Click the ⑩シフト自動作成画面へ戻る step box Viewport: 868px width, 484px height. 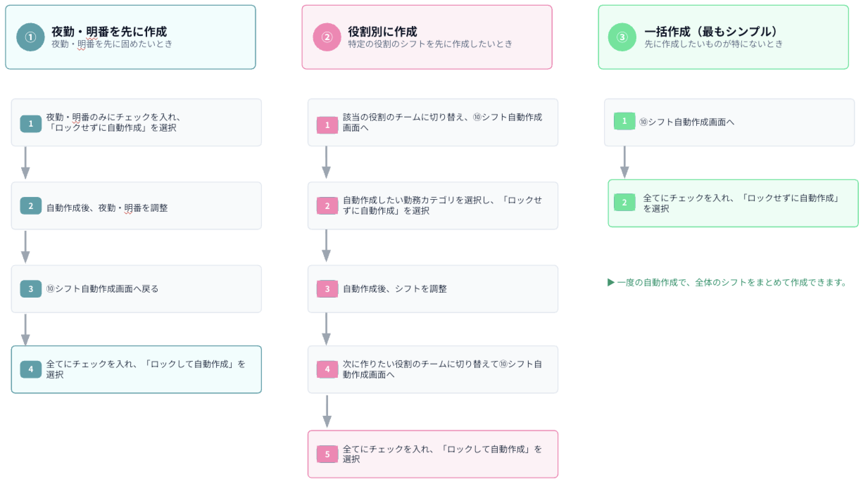click(136, 289)
